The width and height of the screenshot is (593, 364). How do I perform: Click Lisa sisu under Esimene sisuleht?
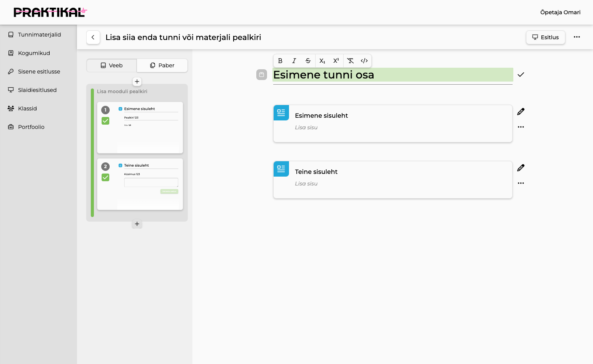click(306, 127)
